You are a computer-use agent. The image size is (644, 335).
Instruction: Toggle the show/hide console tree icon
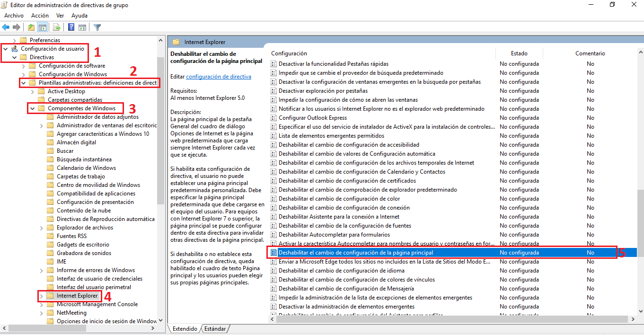click(x=43, y=27)
